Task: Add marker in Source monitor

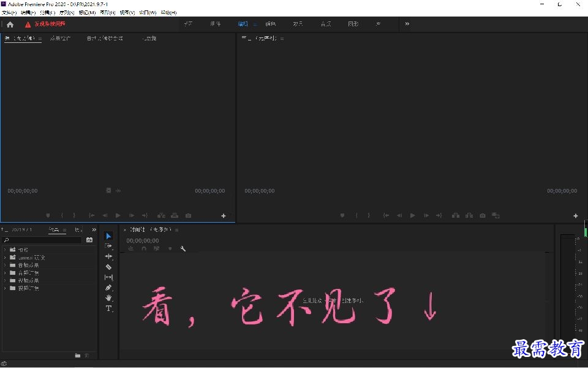Action: click(x=48, y=215)
